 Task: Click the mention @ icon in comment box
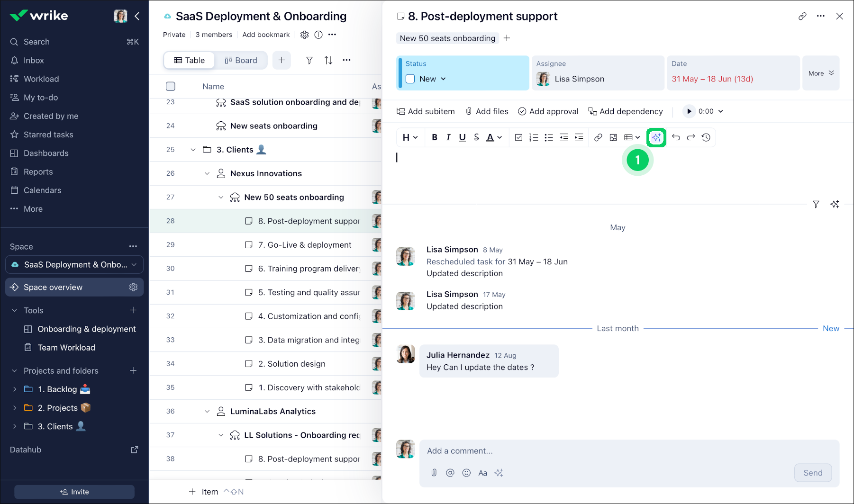click(450, 473)
